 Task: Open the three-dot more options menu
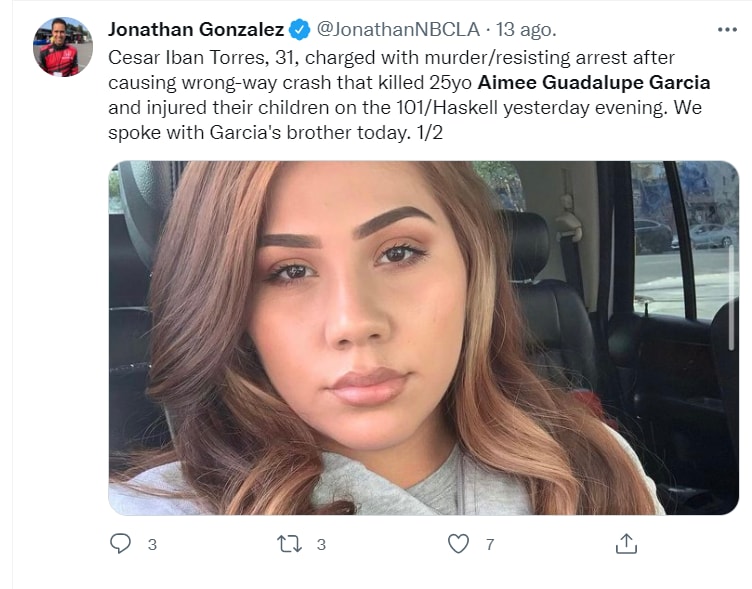pos(727,29)
